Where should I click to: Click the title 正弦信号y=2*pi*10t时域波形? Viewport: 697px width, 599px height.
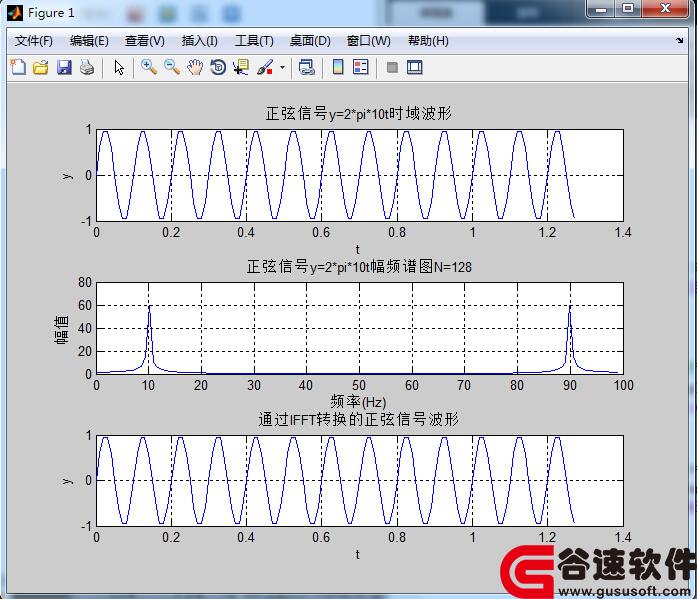point(358,114)
